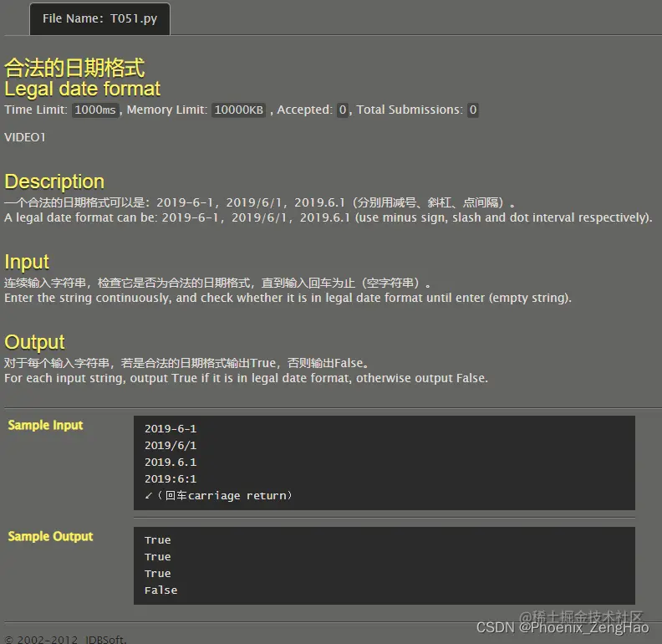This screenshot has width=662, height=644.
Task: Click the English line starting 'A legal date format'
Action: [x=328, y=217]
